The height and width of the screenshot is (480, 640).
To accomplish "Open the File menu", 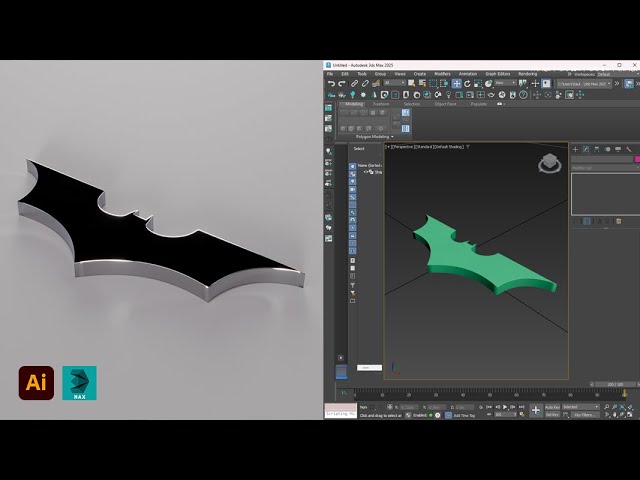I will (x=330, y=74).
